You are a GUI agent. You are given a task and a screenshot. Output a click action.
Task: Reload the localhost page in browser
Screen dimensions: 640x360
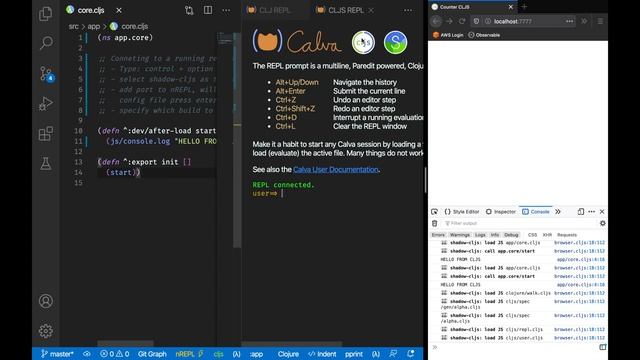[x=462, y=21]
